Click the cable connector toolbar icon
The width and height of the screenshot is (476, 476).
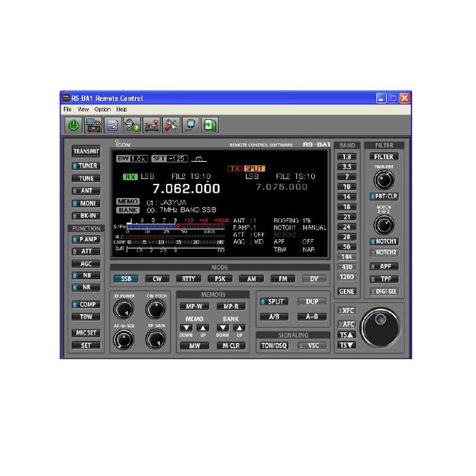190,125
